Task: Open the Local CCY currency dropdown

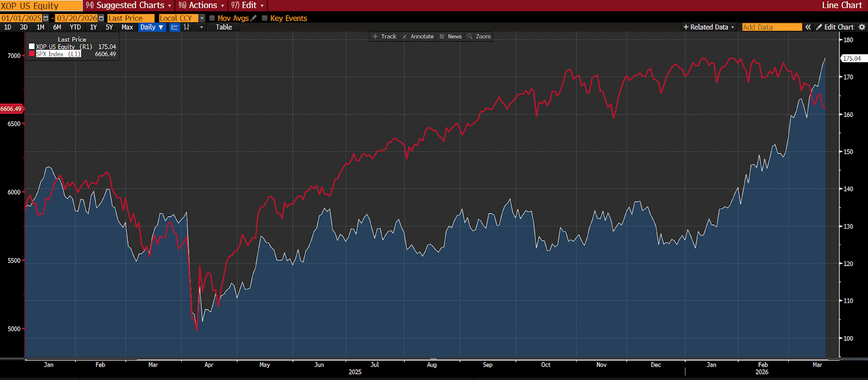Action: pyautogui.click(x=202, y=18)
